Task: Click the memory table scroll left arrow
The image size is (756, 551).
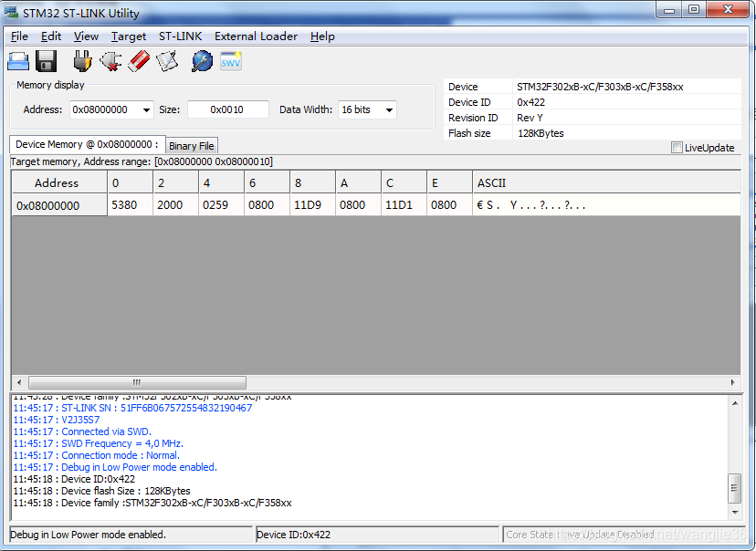Action: 19,382
